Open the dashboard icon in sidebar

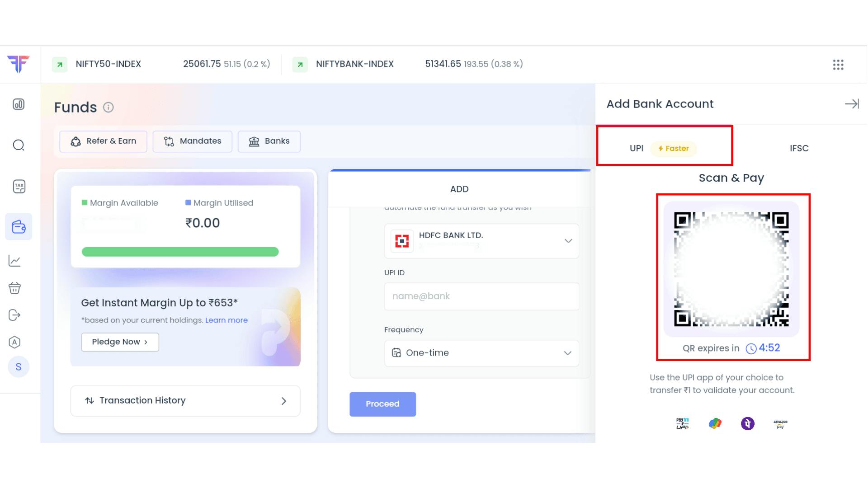click(19, 104)
